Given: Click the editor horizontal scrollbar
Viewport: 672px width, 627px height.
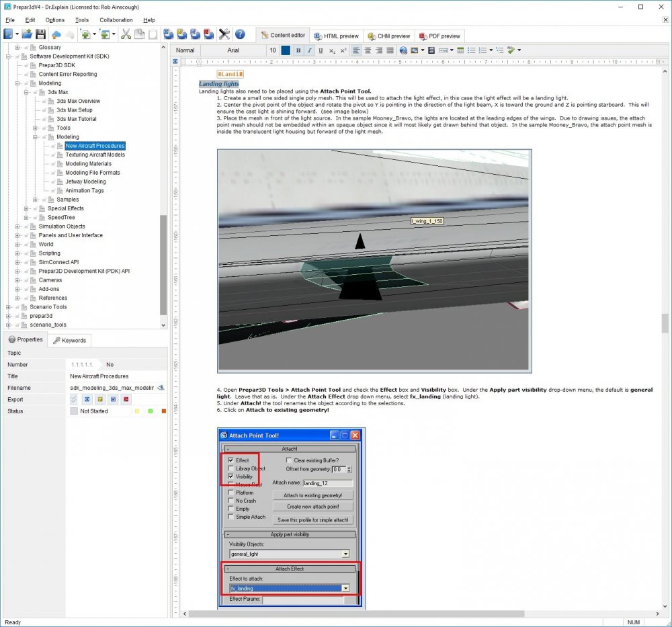Looking at the screenshot, I should [x=357, y=614].
